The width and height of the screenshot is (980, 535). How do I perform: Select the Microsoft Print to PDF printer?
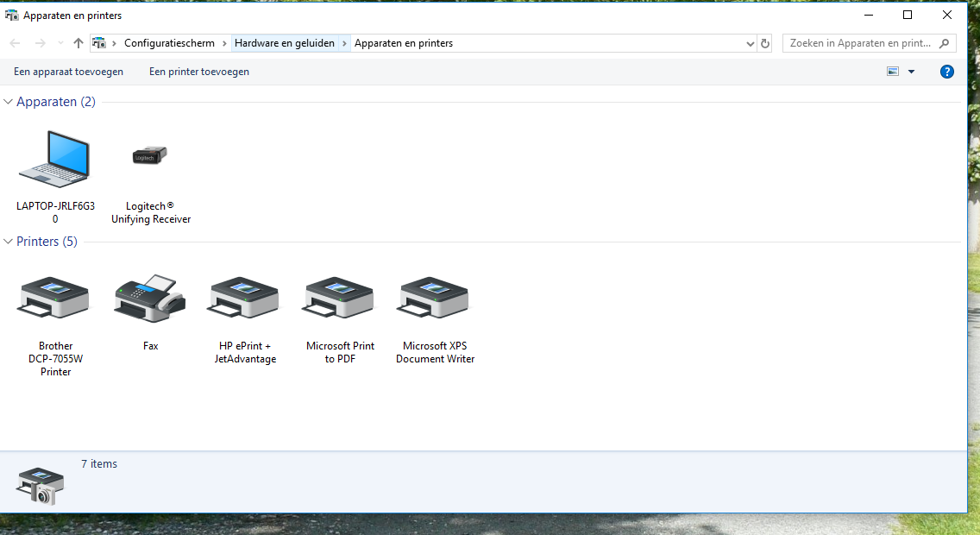click(x=340, y=298)
